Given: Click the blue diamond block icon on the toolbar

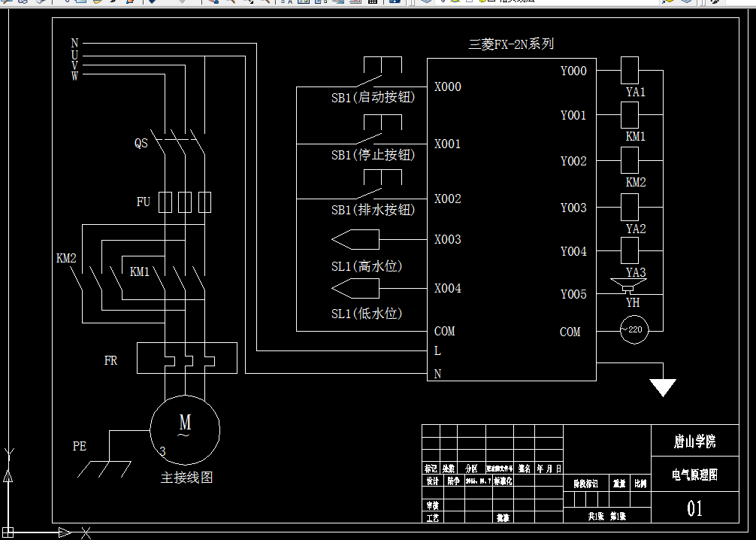Looking at the screenshot, I should click(427, 3).
